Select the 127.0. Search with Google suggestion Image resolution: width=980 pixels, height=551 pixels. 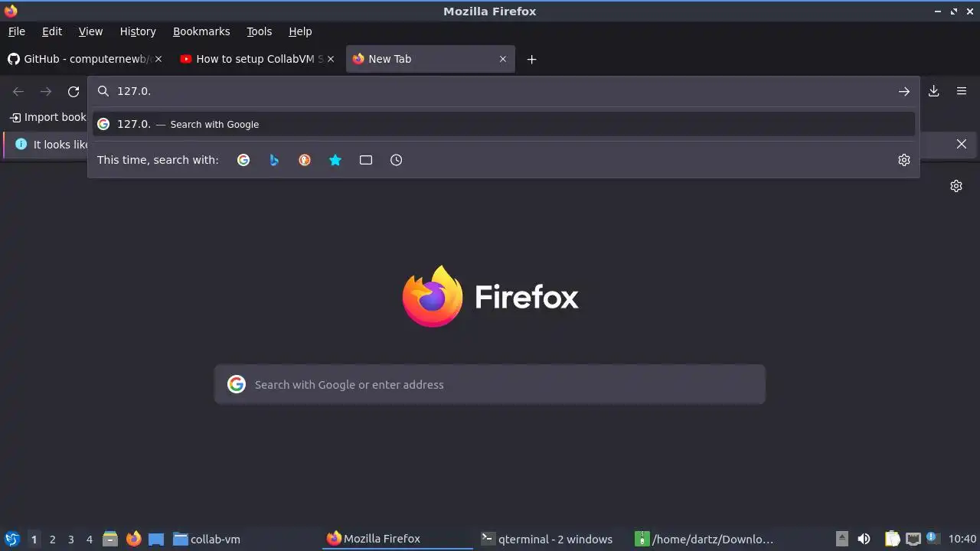point(504,124)
